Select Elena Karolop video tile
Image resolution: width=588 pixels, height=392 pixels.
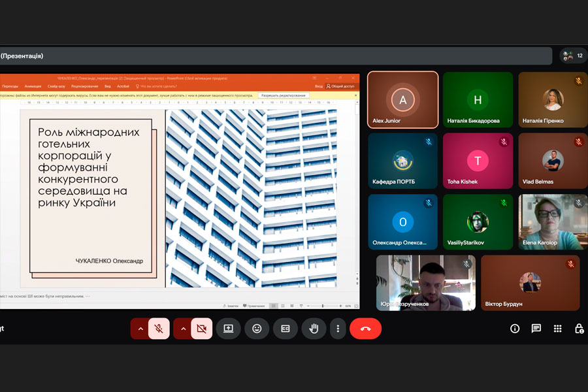coord(553,221)
